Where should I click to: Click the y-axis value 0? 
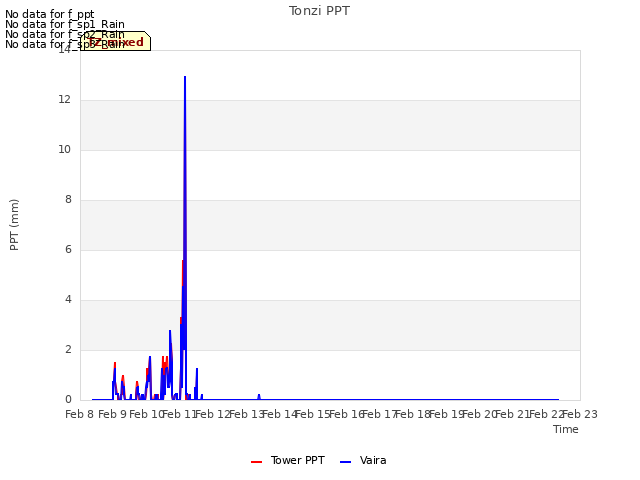68,400
